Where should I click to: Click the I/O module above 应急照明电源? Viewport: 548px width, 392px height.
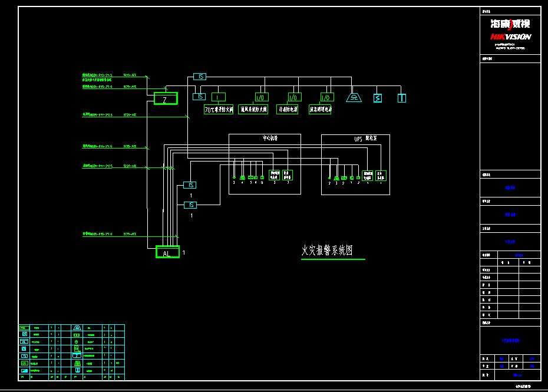326,97
